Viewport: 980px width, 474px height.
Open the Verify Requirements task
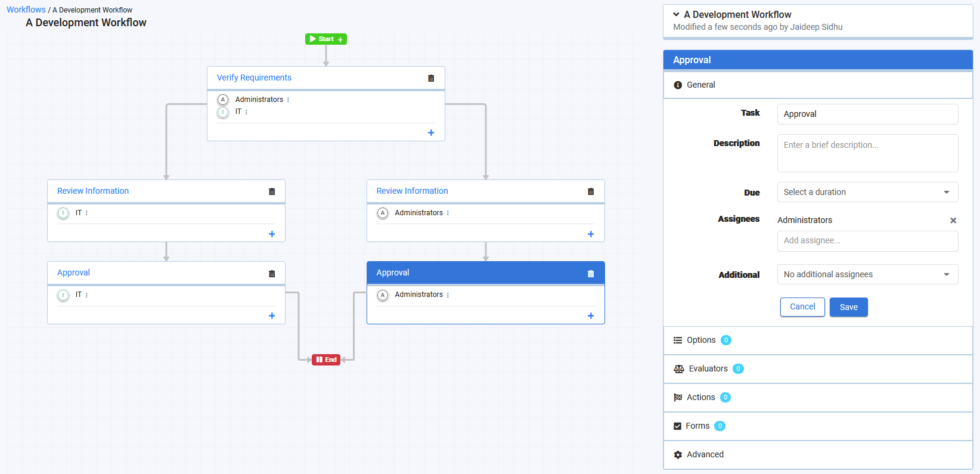click(254, 78)
